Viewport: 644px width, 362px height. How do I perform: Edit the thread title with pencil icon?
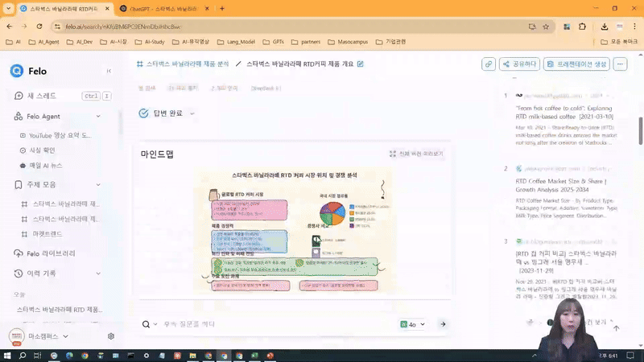click(361, 64)
